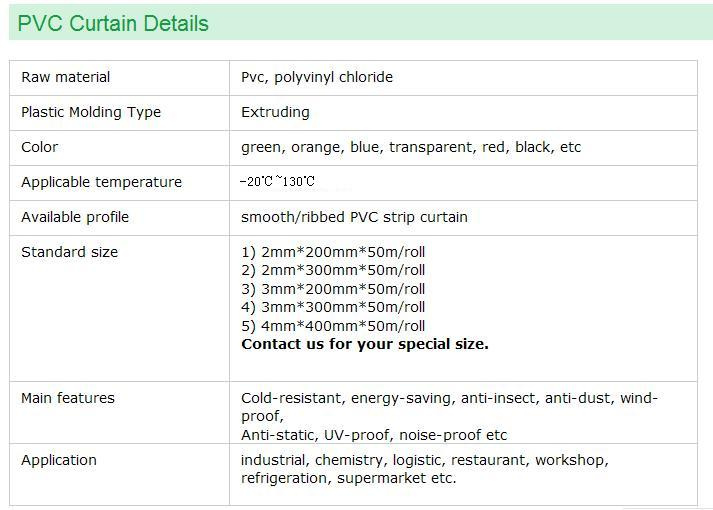Click the green, orange, blue color list
The width and height of the screenshot is (713, 510).
[411, 147]
